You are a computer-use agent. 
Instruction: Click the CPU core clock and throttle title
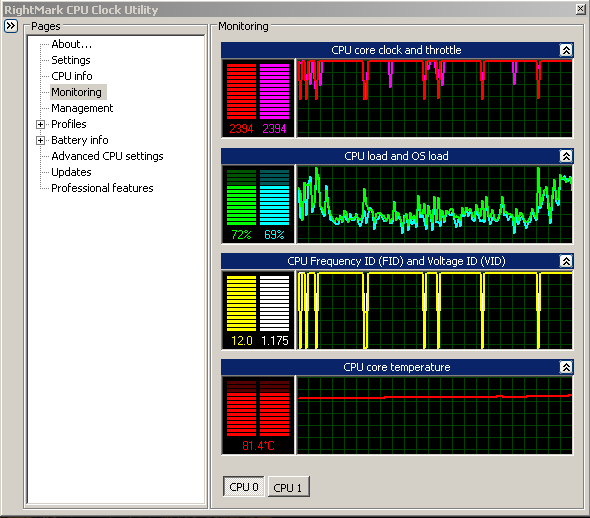pyautogui.click(x=396, y=50)
